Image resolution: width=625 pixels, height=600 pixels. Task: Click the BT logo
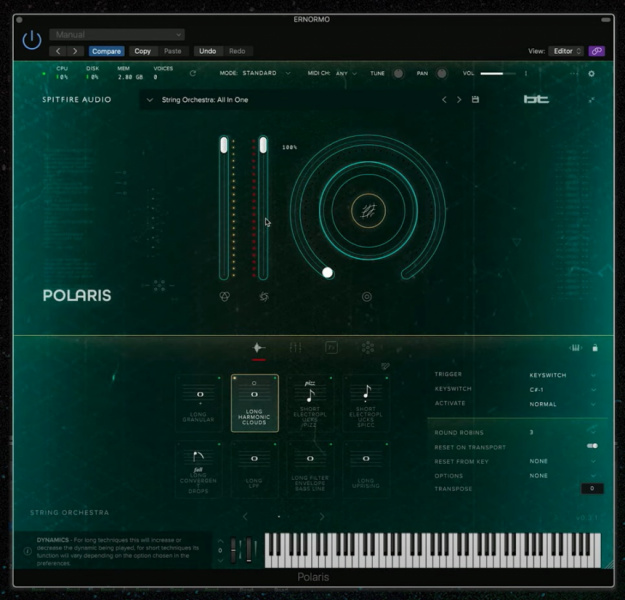[536, 99]
